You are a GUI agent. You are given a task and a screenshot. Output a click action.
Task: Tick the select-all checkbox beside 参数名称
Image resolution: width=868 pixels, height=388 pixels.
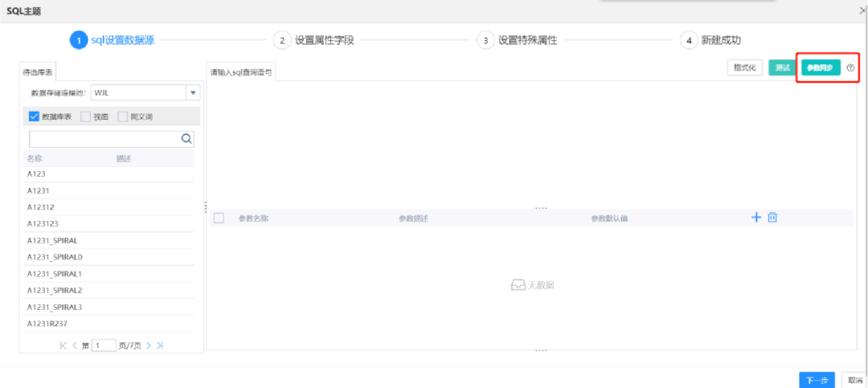click(x=219, y=218)
